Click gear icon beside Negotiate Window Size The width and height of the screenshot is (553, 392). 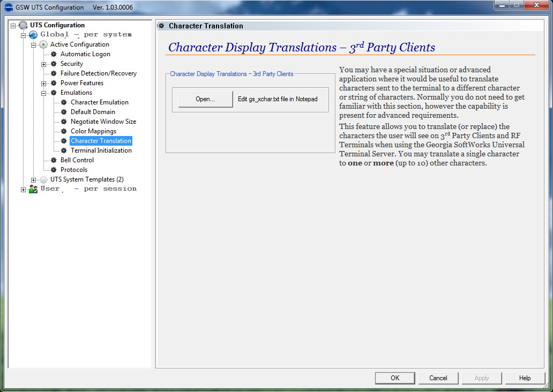click(64, 122)
